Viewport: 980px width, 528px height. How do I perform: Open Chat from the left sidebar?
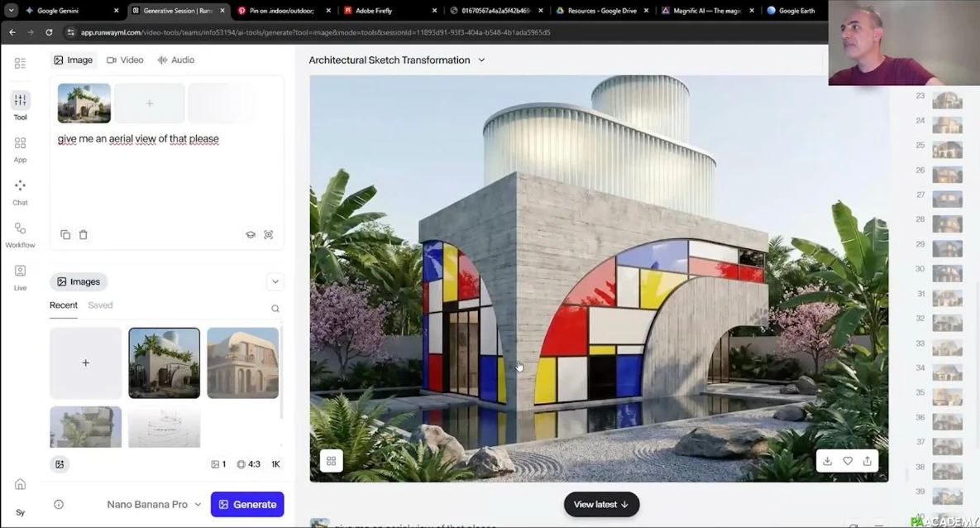(x=20, y=191)
